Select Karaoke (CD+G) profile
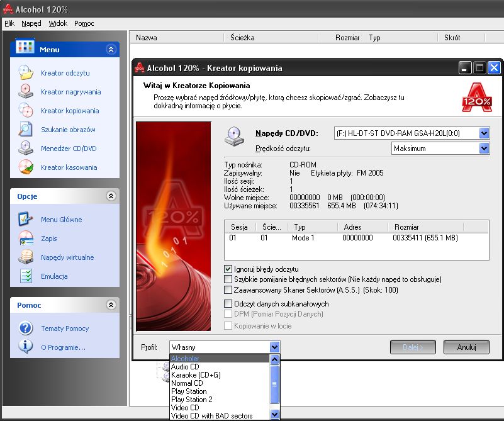Screen dimensions: 504x421 tap(220, 374)
